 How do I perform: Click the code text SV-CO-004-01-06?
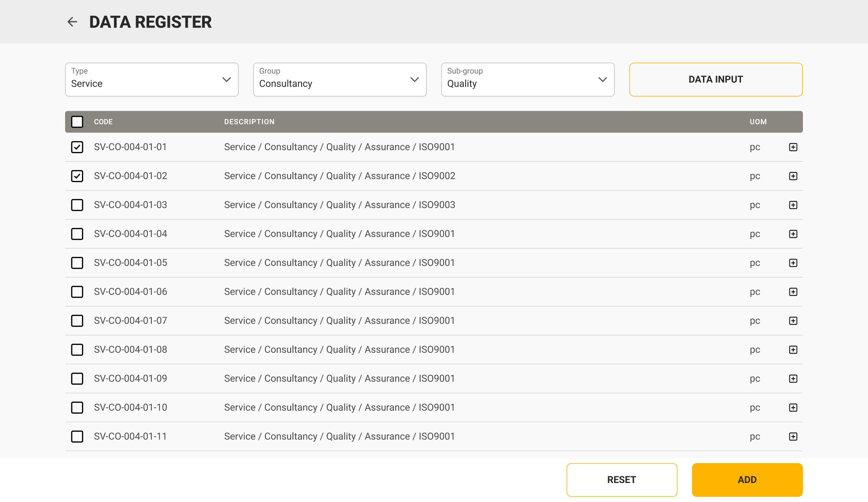(130, 292)
